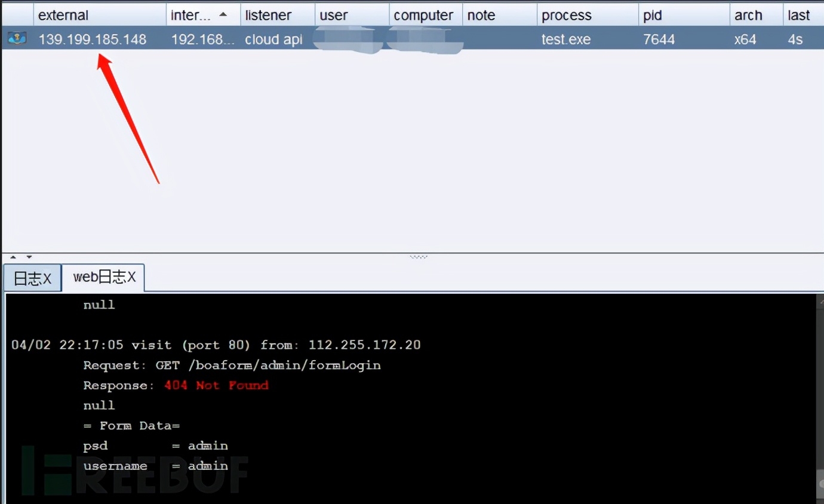Close the 日志 tab with its X

(x=47, y=279)
